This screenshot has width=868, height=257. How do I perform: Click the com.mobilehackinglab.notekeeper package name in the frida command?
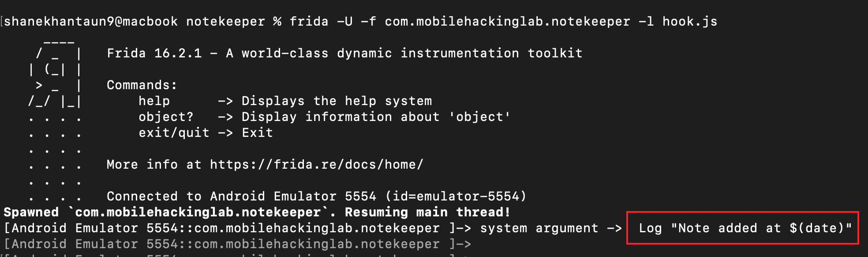tap(507, 22)
